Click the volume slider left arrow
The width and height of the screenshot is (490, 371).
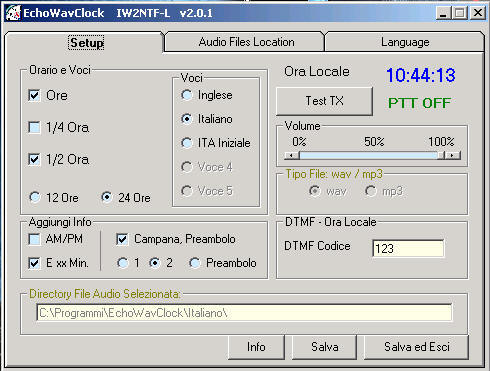click(x=292, y=155)
